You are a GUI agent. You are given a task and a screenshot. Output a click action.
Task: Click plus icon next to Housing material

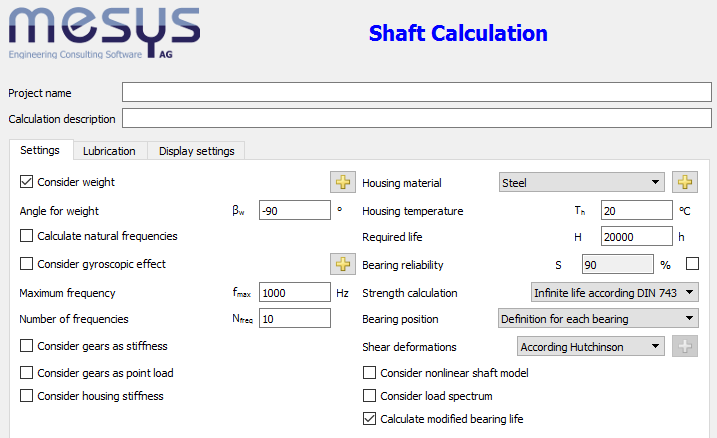click(685, 182)
